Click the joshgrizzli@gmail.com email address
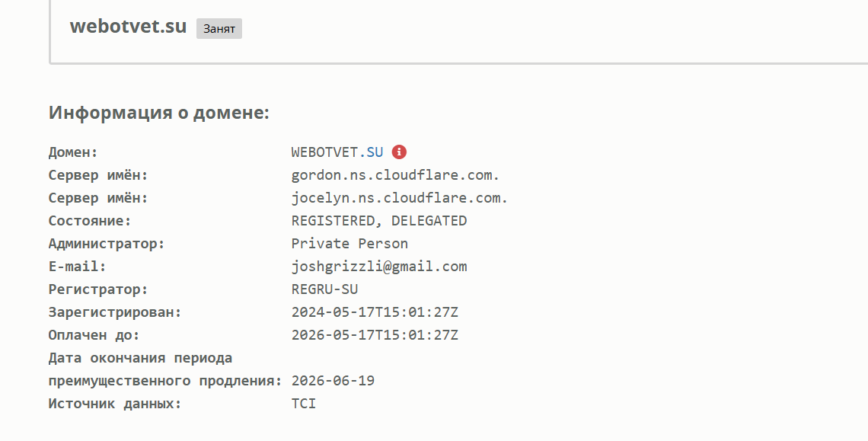 coord(379,267)
